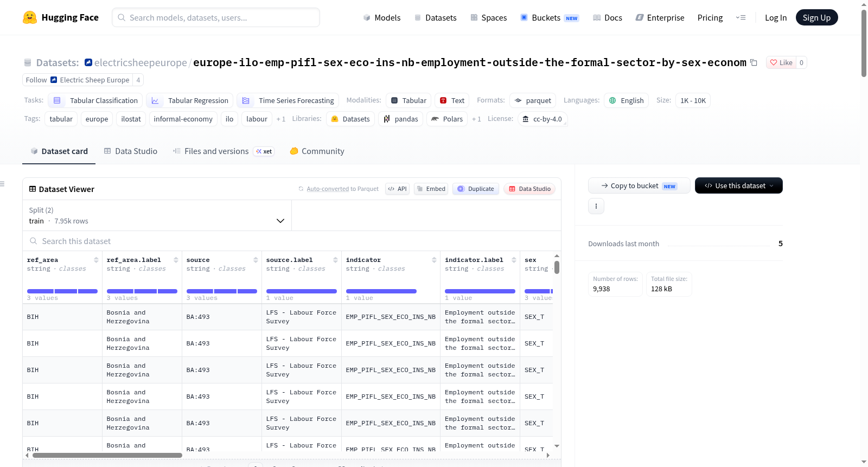Go to Pricing page

click(710, 18)
